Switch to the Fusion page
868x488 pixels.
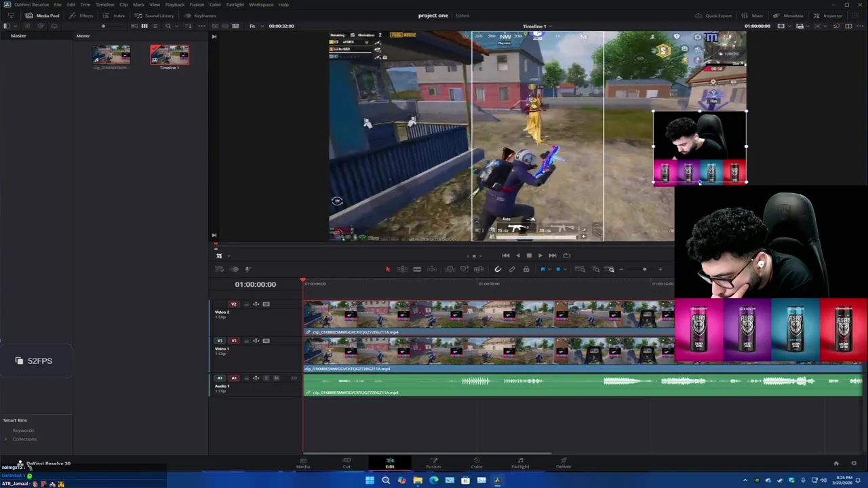pos(433,463)
